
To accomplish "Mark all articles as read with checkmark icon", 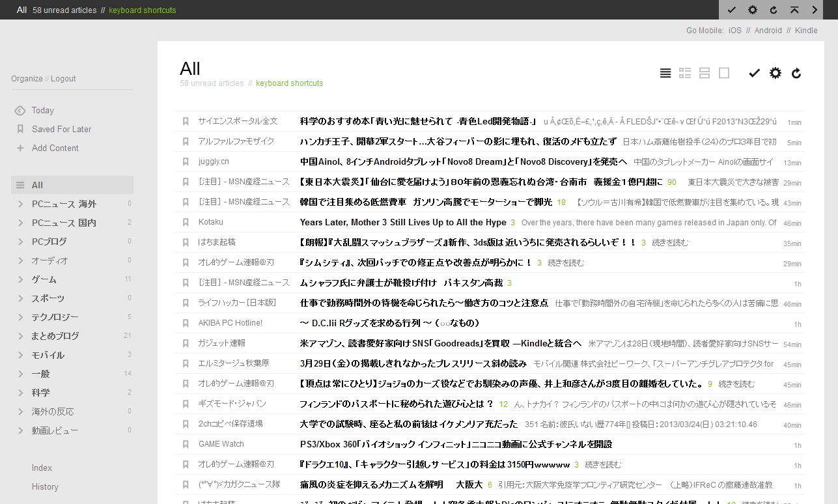I will pos(754,73).
